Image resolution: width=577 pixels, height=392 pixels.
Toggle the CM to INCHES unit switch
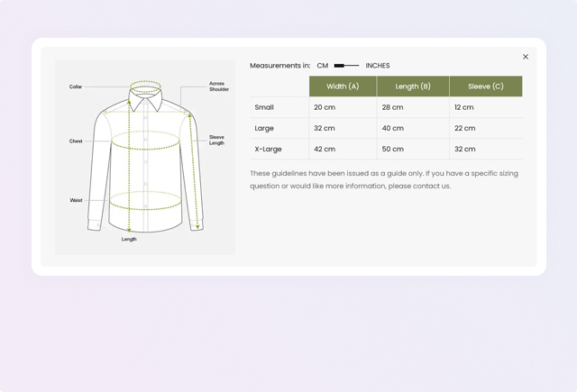pos(346,66)
